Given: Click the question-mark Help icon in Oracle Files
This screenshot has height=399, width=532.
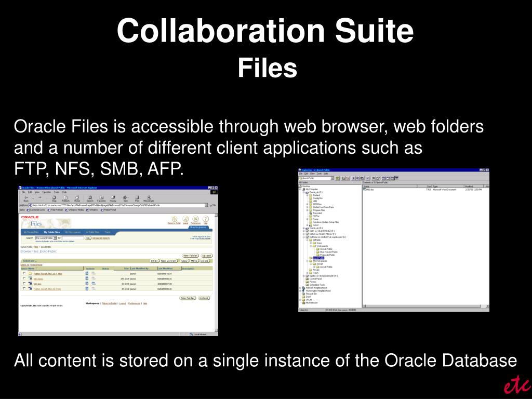Looking at the screenshot, I should pos(205,219).
